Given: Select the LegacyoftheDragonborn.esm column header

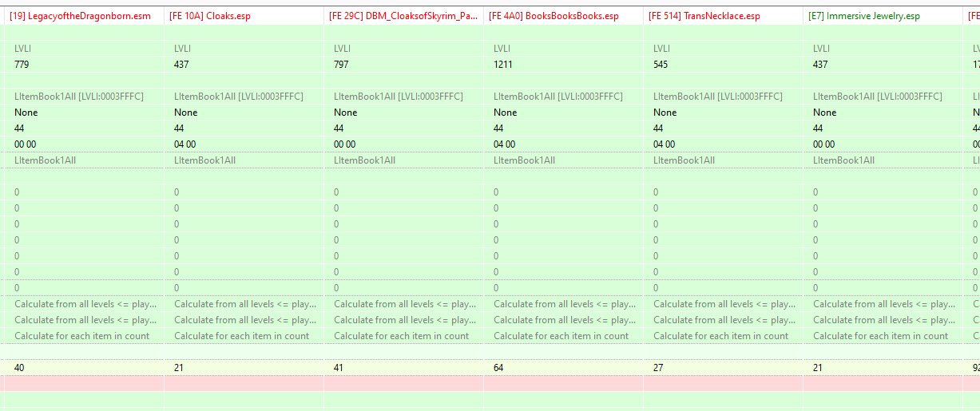Looking at the screenshot, I should [84, 16].
